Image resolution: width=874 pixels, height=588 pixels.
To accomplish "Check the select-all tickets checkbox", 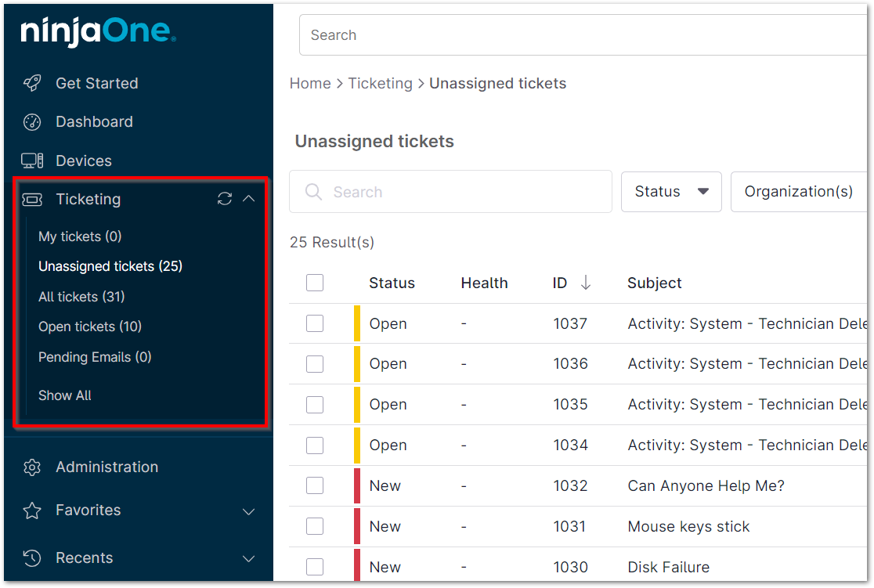I will coord(314,283).
